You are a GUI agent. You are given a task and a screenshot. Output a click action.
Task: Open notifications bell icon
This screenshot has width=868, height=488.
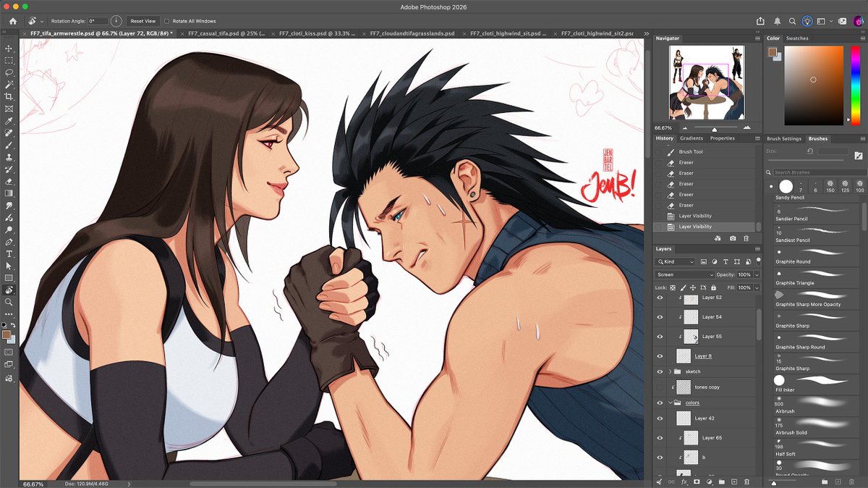777,21
